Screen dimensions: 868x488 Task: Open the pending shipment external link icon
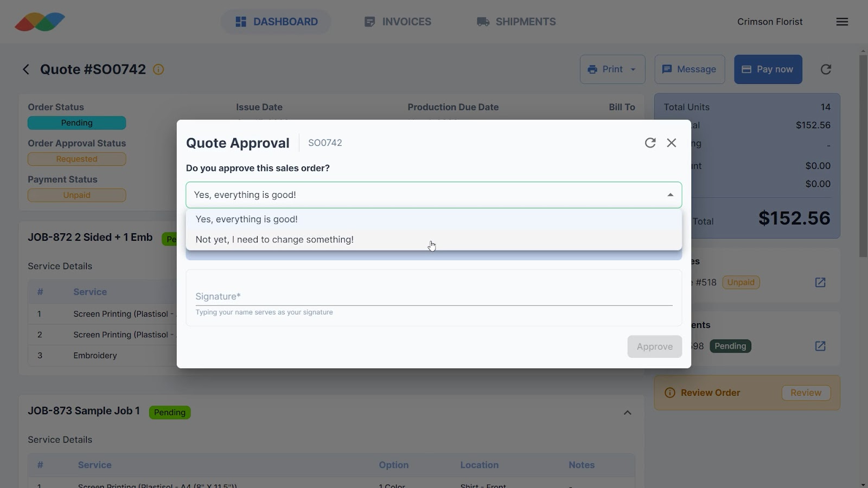tap(820, 346)
